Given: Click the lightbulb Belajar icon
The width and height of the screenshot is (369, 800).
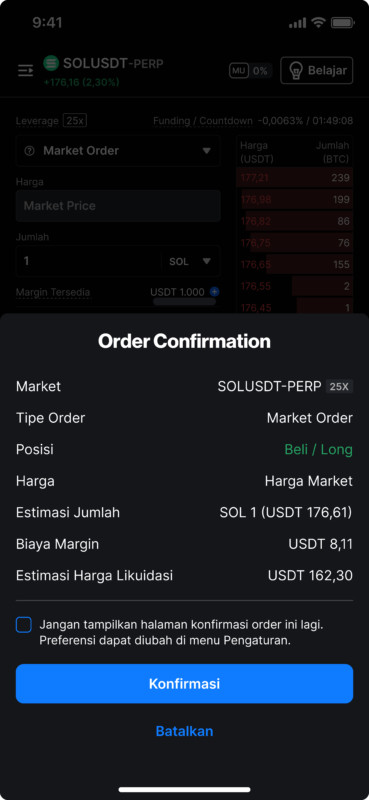Looking at the screenshot, I should tap(293, 70).
